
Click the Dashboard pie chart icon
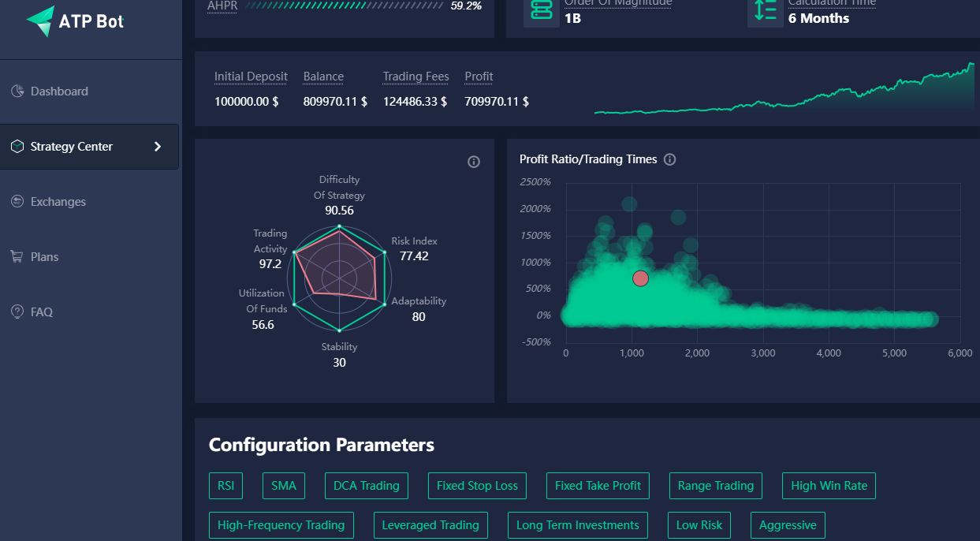point(17,91)
